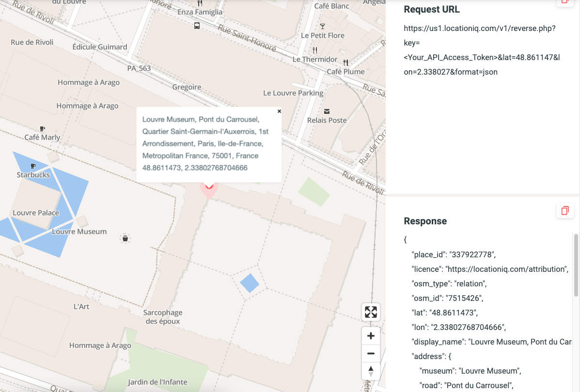Viewport: 580px width, 392px height.
Task: Click the Le Petit Flore bar icon
Action: click(x=323, y=26)
